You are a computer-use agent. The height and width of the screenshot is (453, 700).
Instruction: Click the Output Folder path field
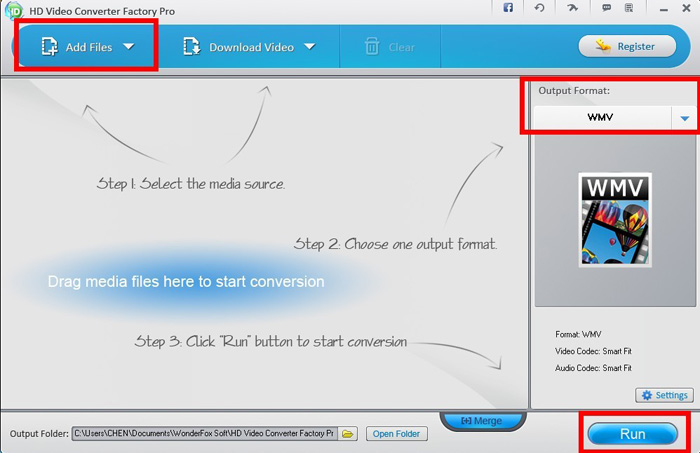click(x=204, y=433)
